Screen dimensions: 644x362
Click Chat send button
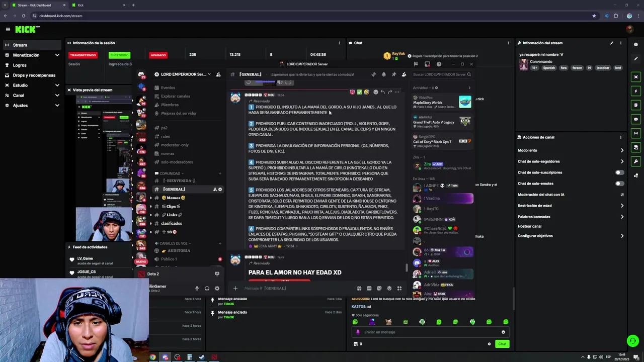tap(502, 344)
